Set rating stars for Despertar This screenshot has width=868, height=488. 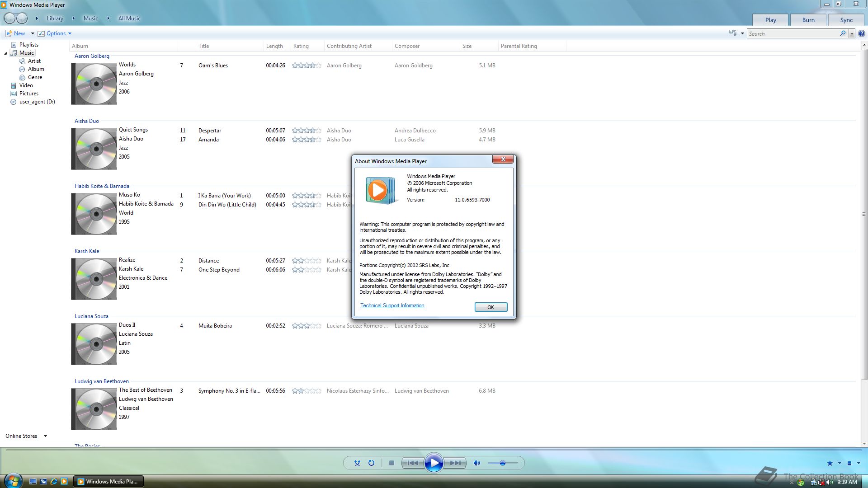[x=307, y=131]
